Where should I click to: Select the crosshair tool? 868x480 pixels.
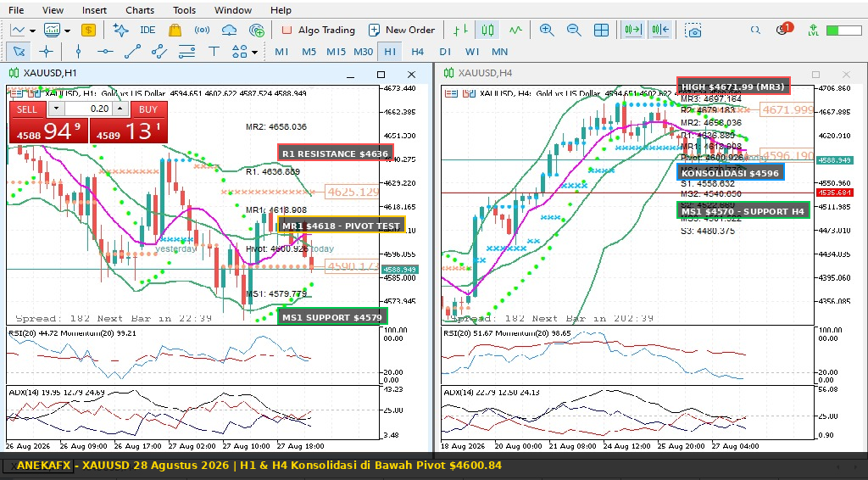tap(46, 52)
